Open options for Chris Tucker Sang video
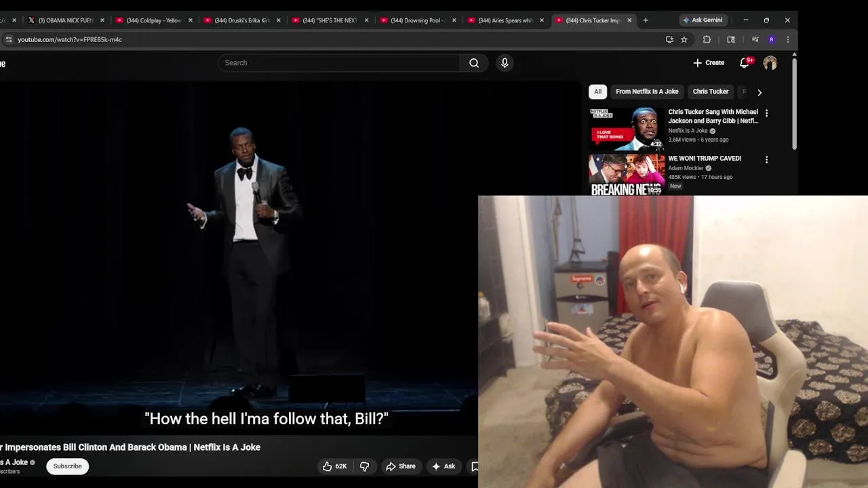Screen dimensions: 868x488 (x=767, y=113)
